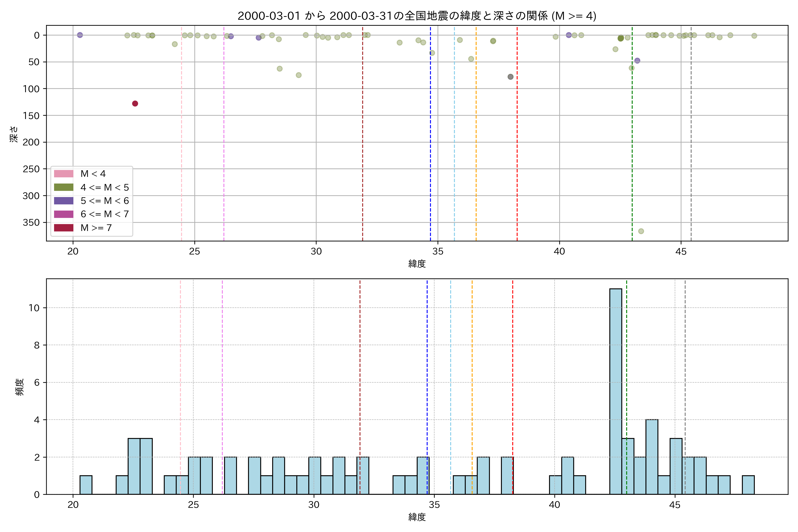798x532 pixels.
Task: Click the '頻度' y-axis label of histogram
Action: (x=20, y=387)
